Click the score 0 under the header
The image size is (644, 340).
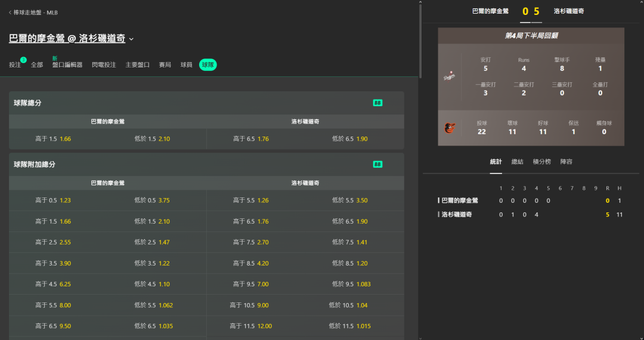click(x=525, y=11)
